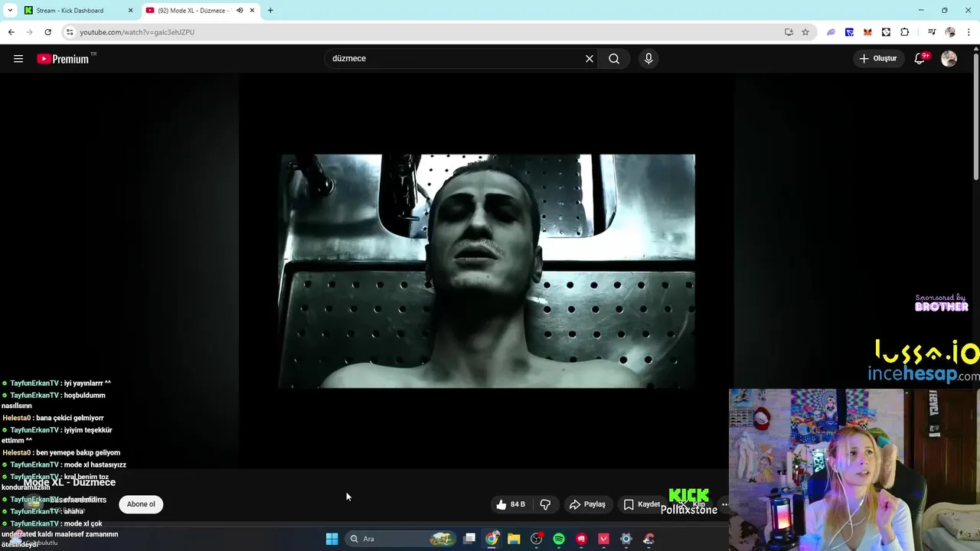Open Valorant icon on taskbar
Image resolution: width=980 pixels, height=551 pixels.
(603, 539)
